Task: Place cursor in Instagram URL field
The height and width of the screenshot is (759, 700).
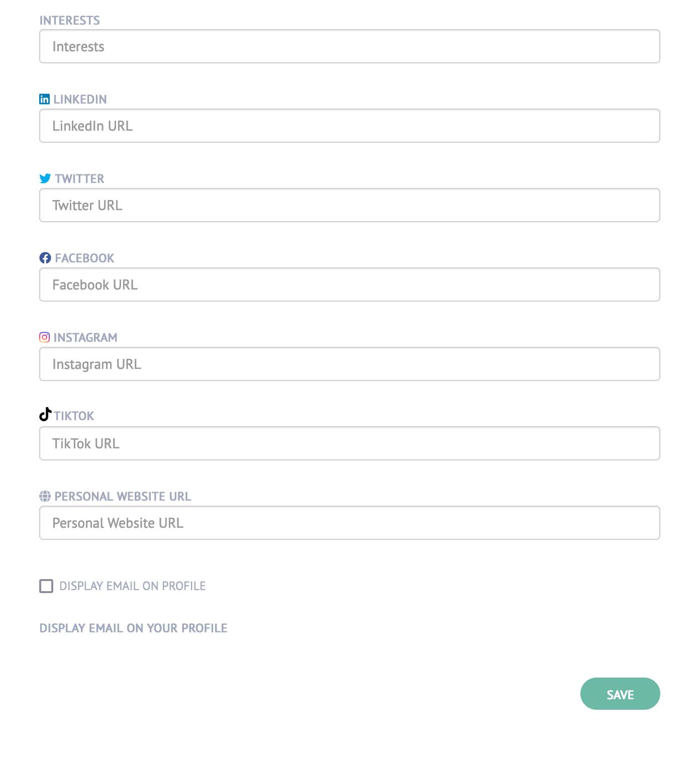Action: pos(350,364)
